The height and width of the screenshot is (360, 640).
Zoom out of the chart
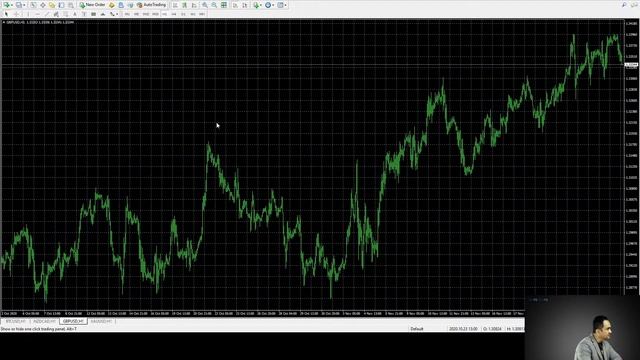(x=214, y=5)
